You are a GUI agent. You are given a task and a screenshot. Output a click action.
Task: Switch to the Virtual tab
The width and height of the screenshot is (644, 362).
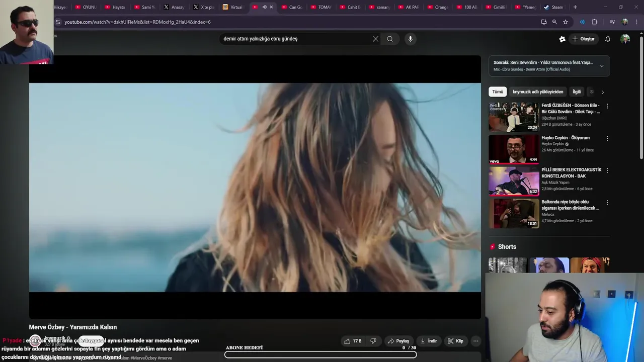pyautogui.click(x=233, y=7)
